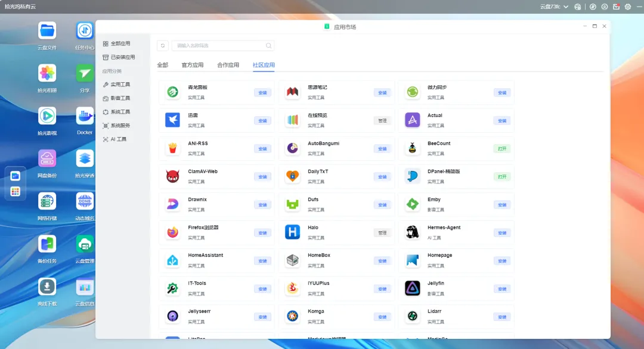This screenshot has width=644, height=349.
Task: Click the Actual app icon
Action: [x=413, y=120]
